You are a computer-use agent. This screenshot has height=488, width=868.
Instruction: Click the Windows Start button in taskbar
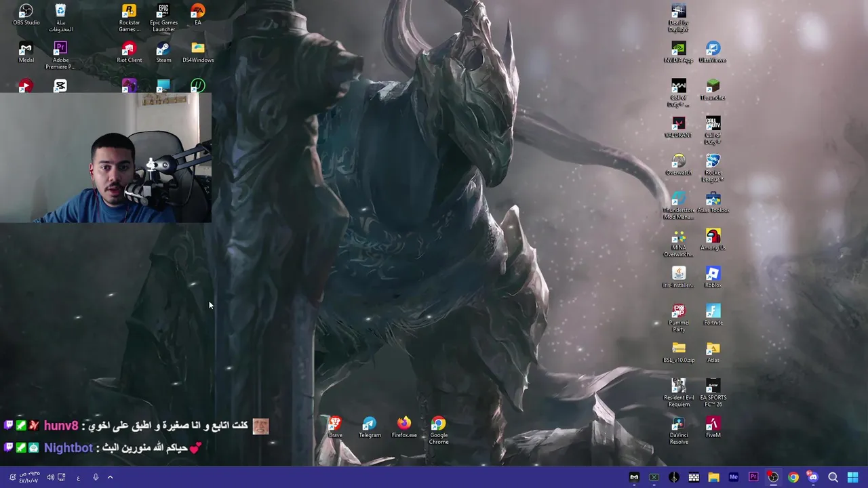coord(852,477)
